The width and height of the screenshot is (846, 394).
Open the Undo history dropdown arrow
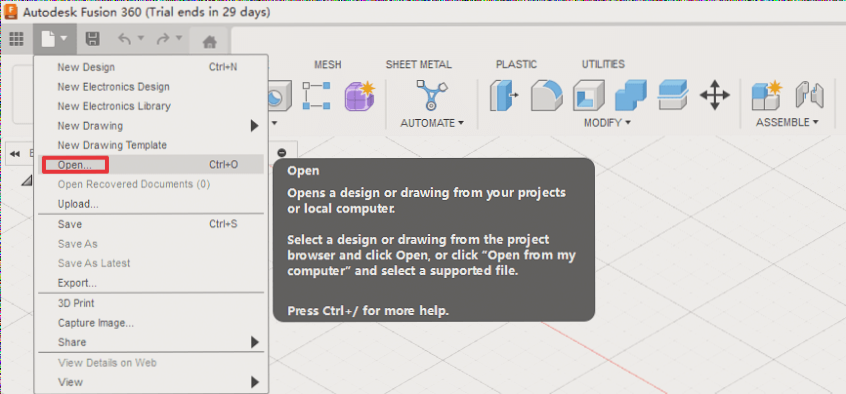point(141,38)
